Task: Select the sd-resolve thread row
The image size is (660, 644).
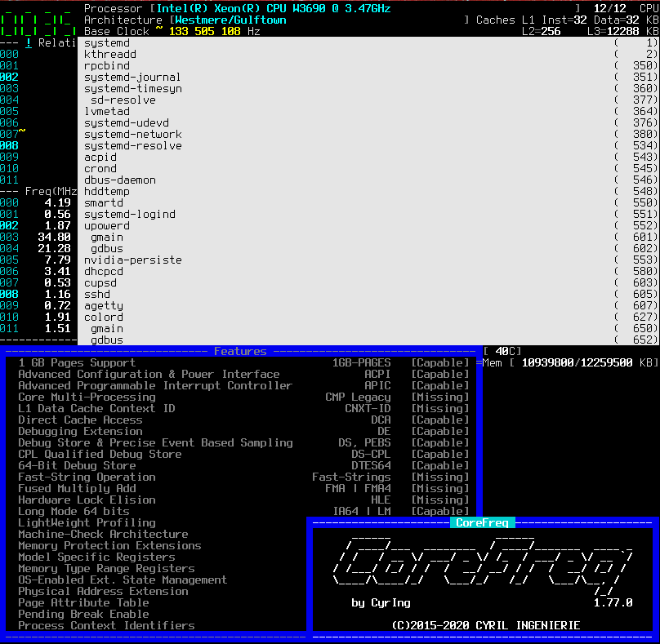Action: click(368, 100)
